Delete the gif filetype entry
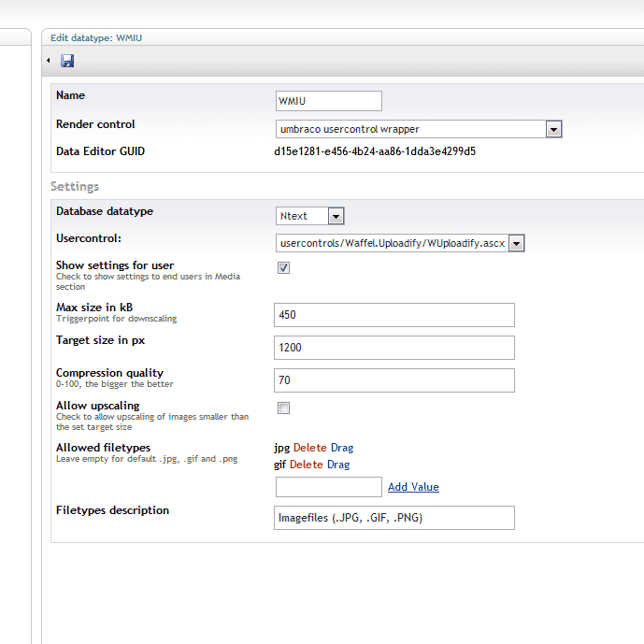The height and width of the screenshot is (644, 644). coord(306,465)
